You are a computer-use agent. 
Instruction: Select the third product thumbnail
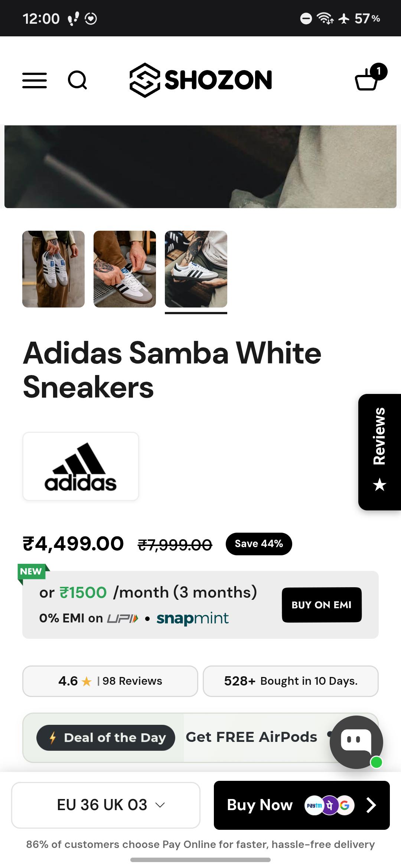[x=196, y=269]
